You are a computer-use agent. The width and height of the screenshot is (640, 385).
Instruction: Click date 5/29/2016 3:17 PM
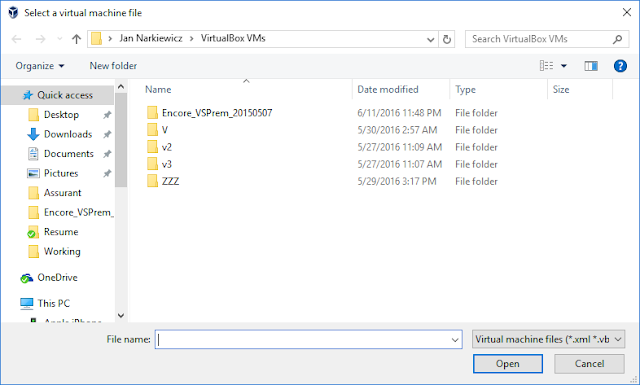click(x=397, y=182)
